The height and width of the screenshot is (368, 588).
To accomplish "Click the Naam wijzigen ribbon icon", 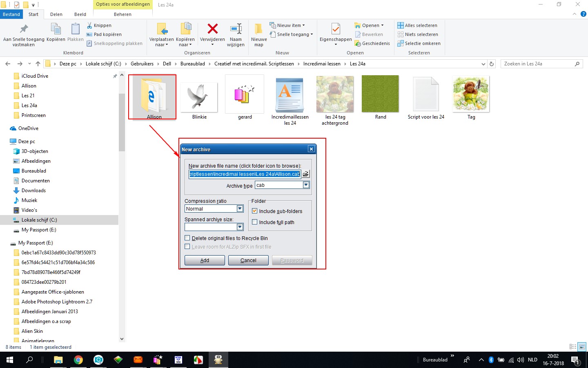I will [236, 29].
